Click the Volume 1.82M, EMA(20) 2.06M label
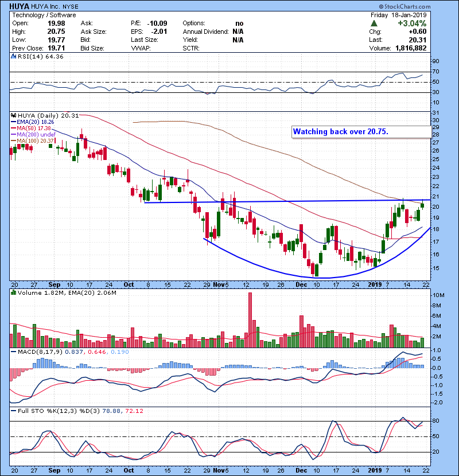Screen dimensions: 459x476 (x=67, y=292)
